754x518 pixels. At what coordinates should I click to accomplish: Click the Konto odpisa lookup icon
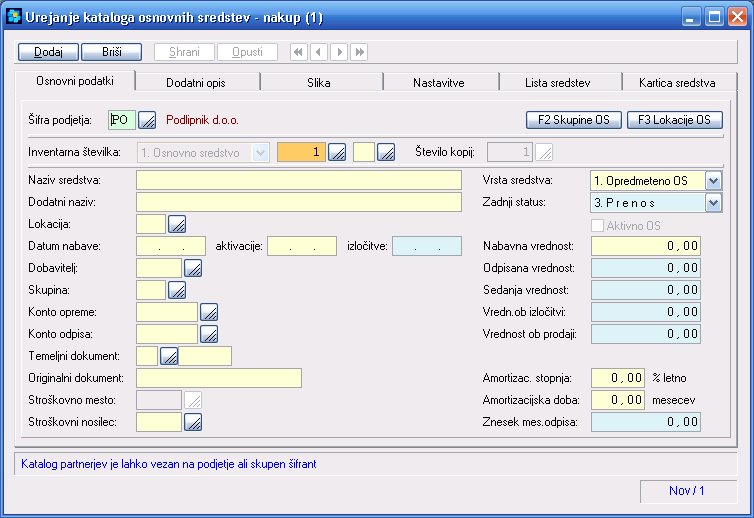pyautogui.click(x=209, y=334)
